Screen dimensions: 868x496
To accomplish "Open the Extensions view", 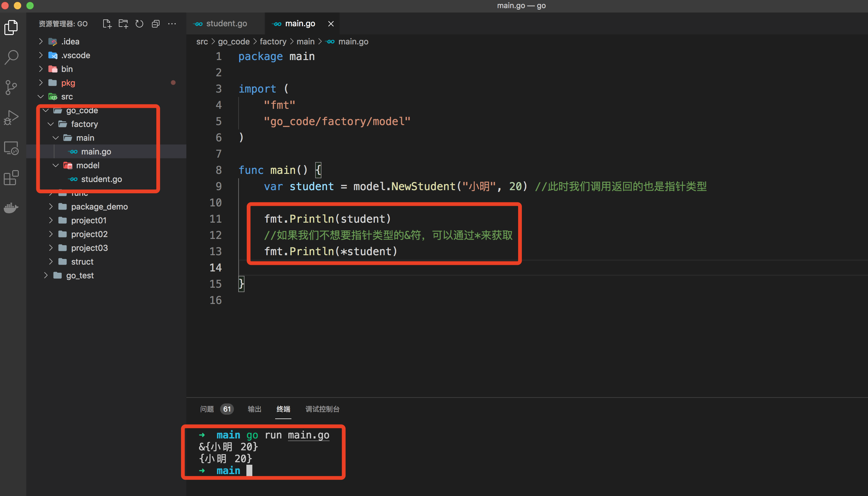I will coord(11,178).
